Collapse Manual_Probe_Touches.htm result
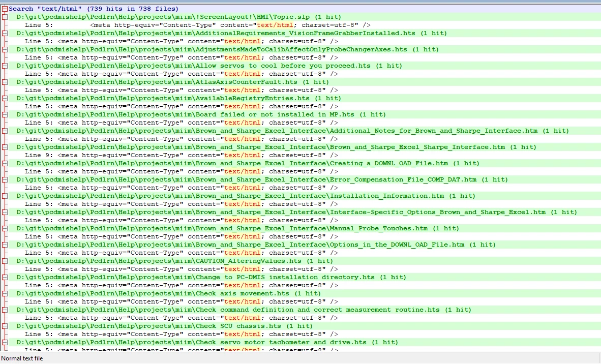Viewport: 601px width, 364px height. coord(5,228)
